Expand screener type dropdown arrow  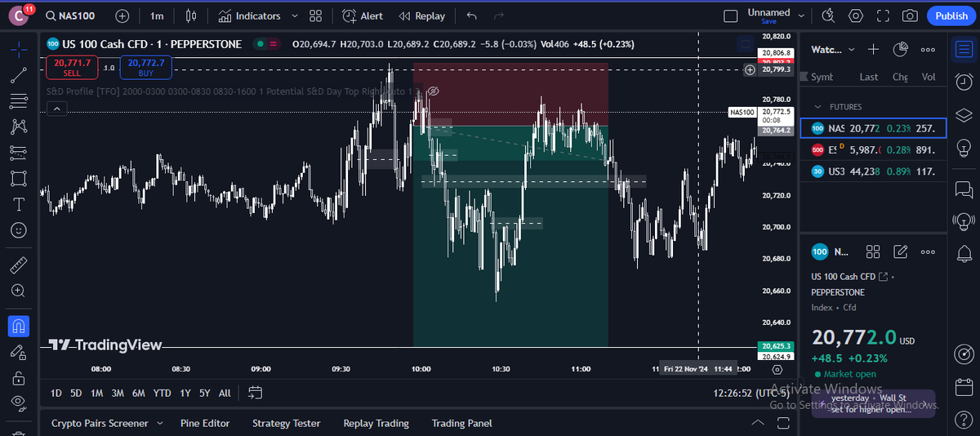click(160, 423)
